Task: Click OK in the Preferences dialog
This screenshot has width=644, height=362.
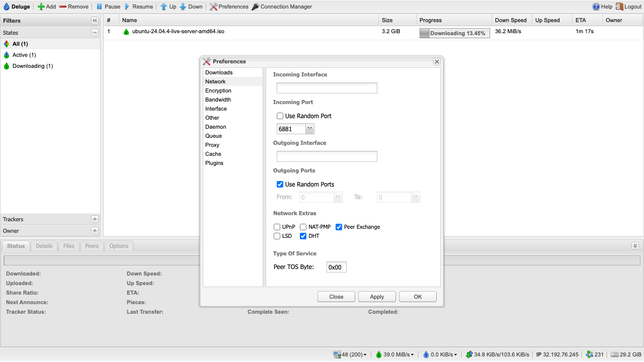Action: click(x=418, y=297)
